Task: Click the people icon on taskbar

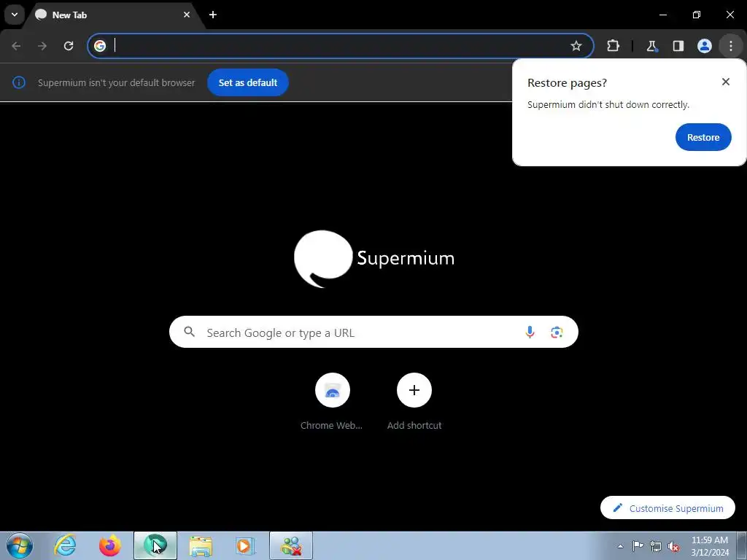Action: click(291, 545)
